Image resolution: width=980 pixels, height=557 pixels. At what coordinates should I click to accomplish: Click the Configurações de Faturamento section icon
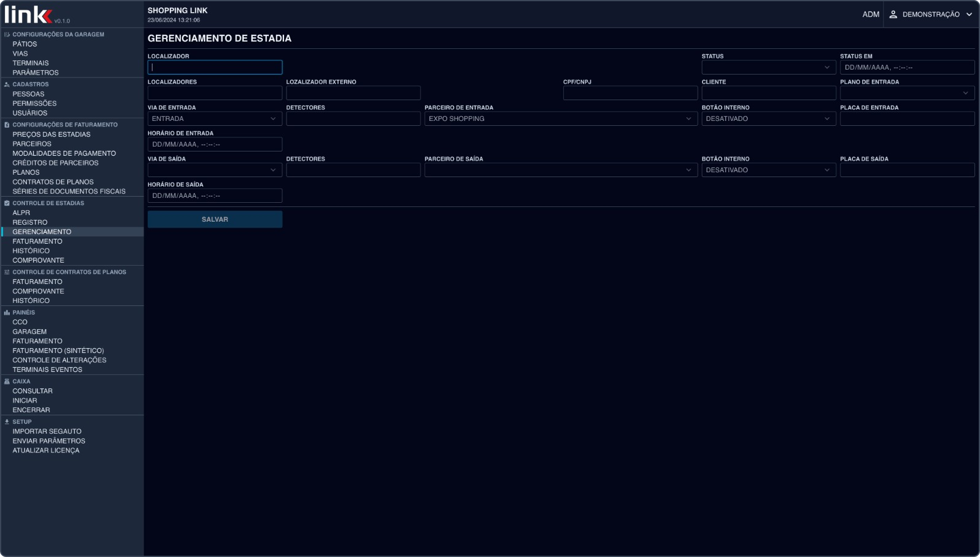click(7, 125)
